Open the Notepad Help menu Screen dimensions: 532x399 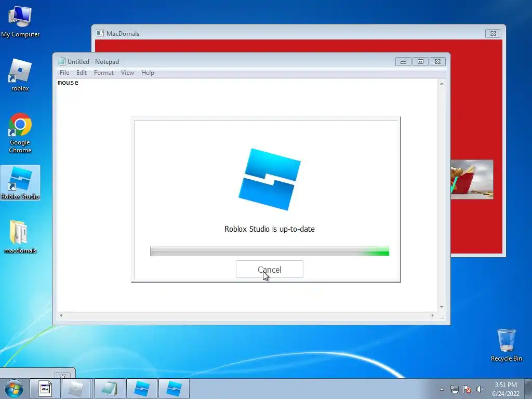tap(148, 73)
